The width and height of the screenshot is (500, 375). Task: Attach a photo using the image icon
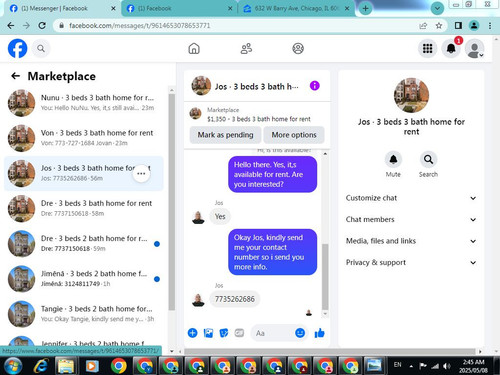pos(208,333)
